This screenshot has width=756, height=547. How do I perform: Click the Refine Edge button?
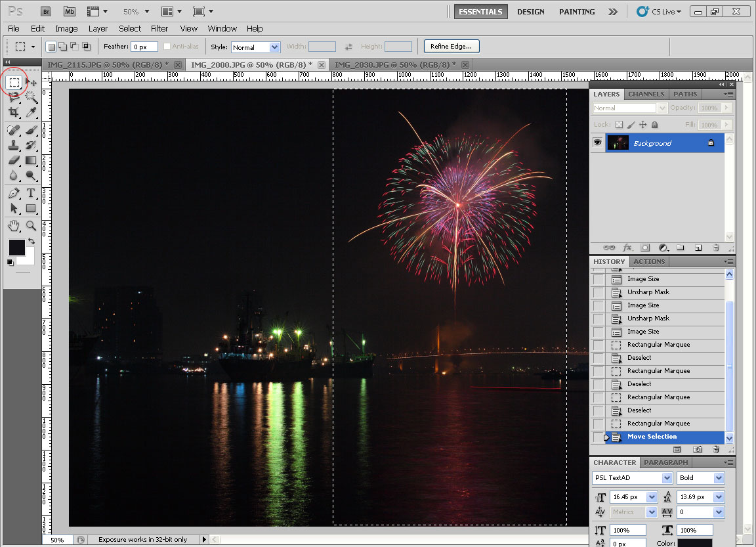coord(451,46)
